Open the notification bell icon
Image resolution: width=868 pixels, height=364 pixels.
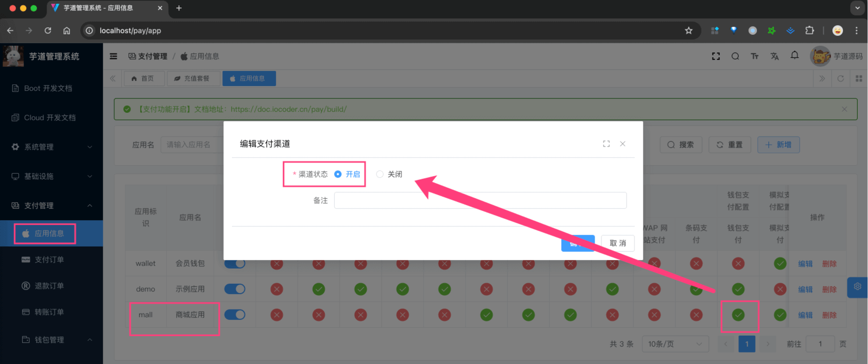tap(795, 56)
